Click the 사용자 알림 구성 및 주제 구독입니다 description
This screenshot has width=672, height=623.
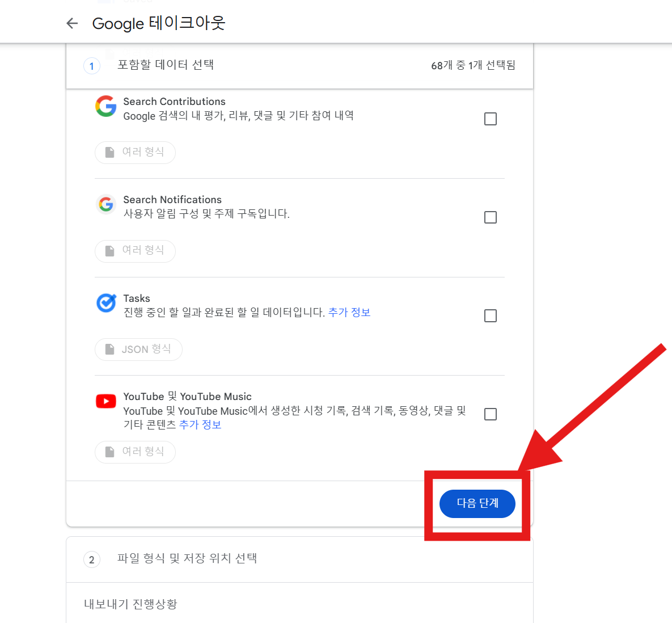[206, 213]
